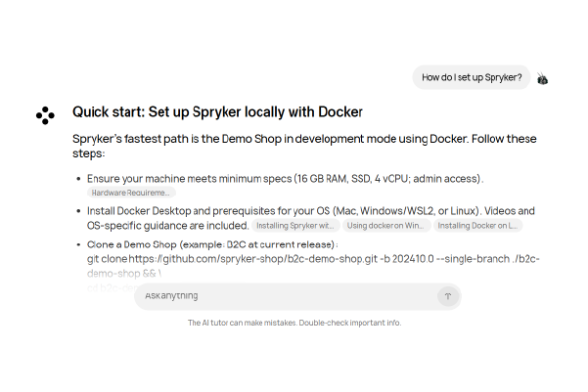Click the "Clone a Demo Shop" bullet line
Image resolution: width=588 pixels, height=392 pixels.
[212, 244]
